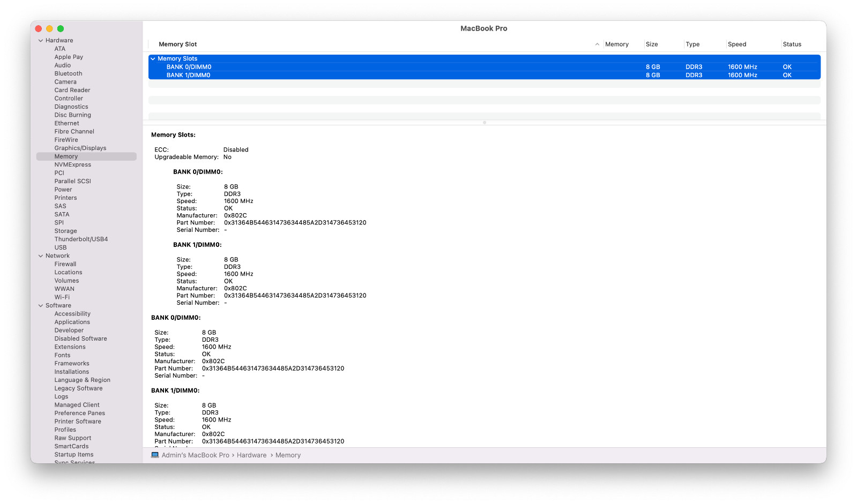The image size is (857, 504).
Task: Select the BANK 0/DIMM0 row
Action: (485, 67)
